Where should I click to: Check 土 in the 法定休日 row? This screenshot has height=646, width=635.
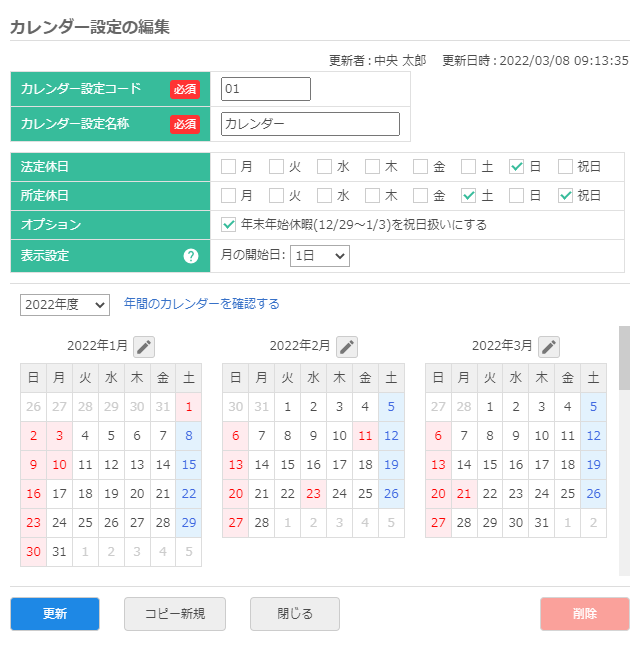pos(469,167)
